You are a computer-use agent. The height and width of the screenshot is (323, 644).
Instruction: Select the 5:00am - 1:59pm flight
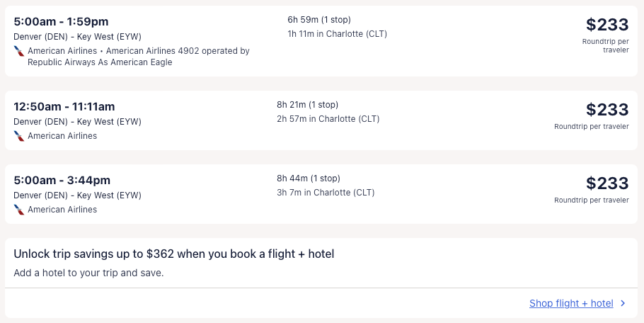(x=61, y=22)
